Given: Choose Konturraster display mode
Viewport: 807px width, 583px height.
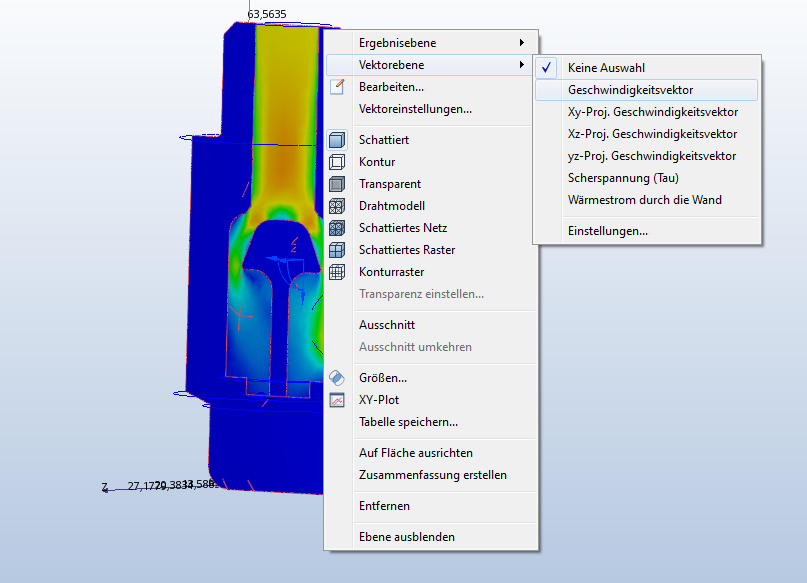Looking at the screenshot, I should click(x=431, y=272).
